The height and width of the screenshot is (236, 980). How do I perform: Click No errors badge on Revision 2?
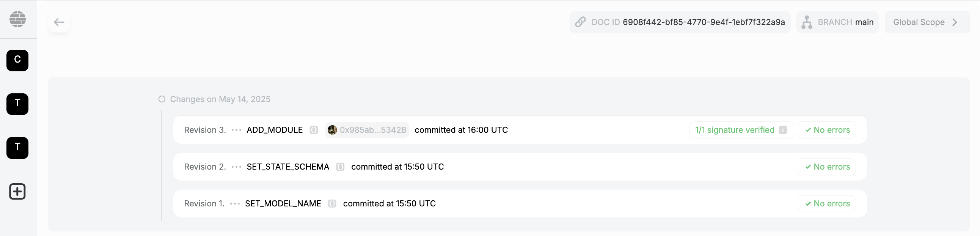point(826,167)
